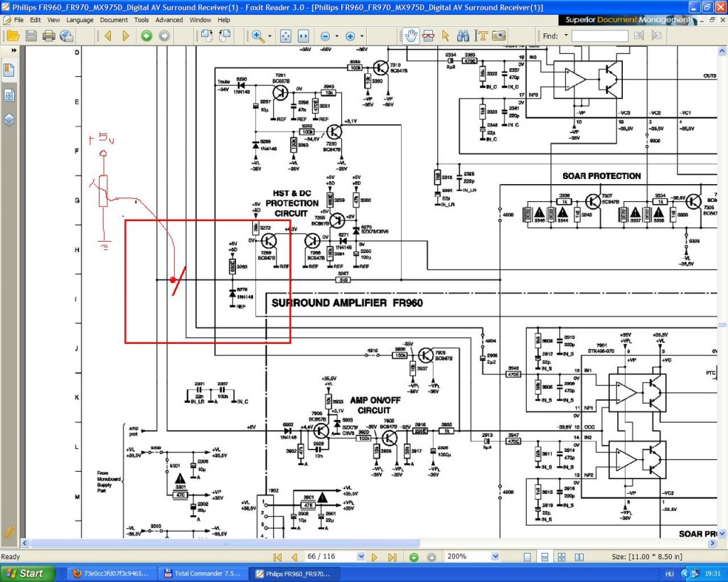Open Search with binoculars icon

(x=463, y=36)
